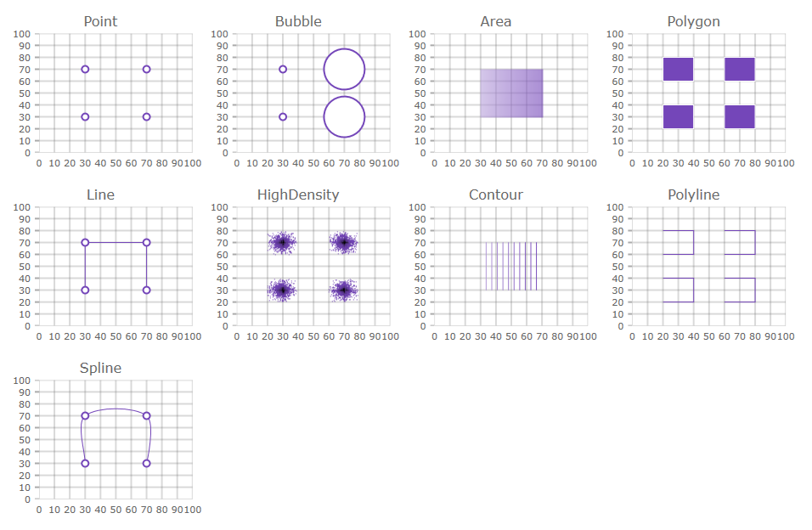Select the bottom-right purple square in the Polygon chart

click(740, 117)
